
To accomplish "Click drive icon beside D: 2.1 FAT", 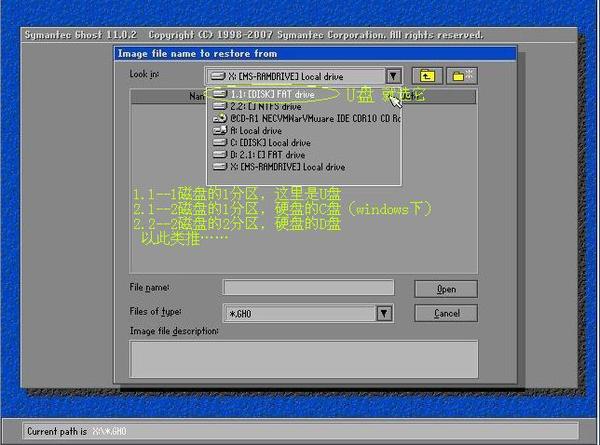I will tap(220, 155).
